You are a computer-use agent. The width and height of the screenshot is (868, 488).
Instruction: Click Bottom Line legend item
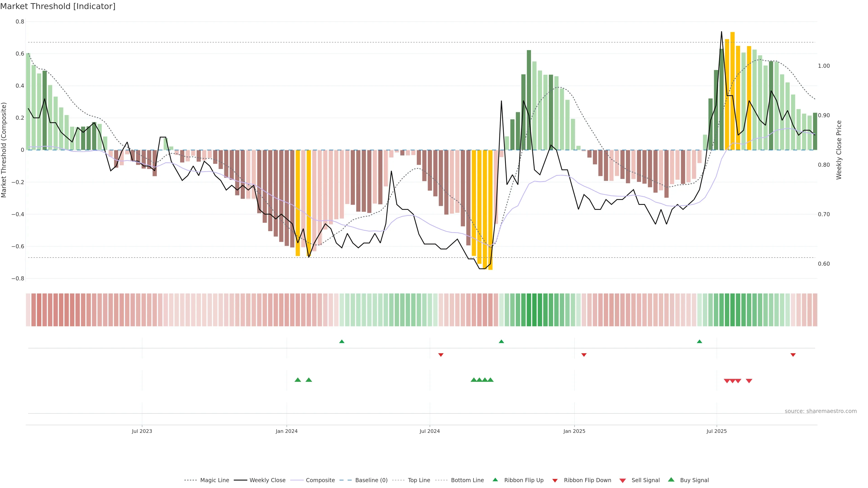pos(467,480)
